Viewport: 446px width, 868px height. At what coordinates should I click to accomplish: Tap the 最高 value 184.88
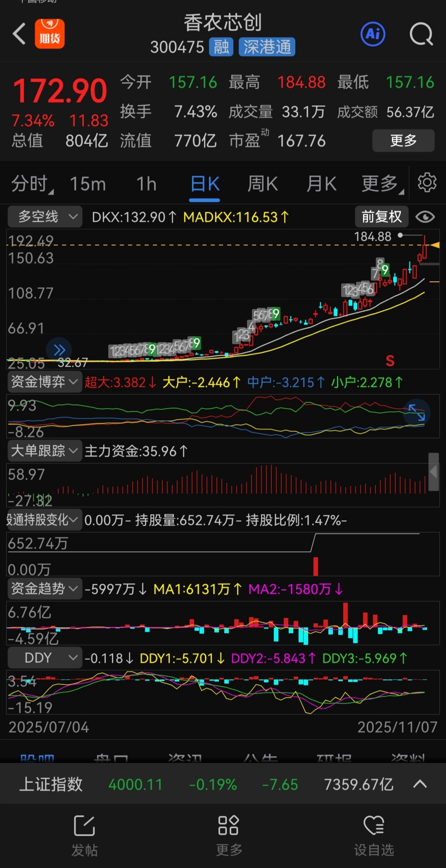point(301,83)
